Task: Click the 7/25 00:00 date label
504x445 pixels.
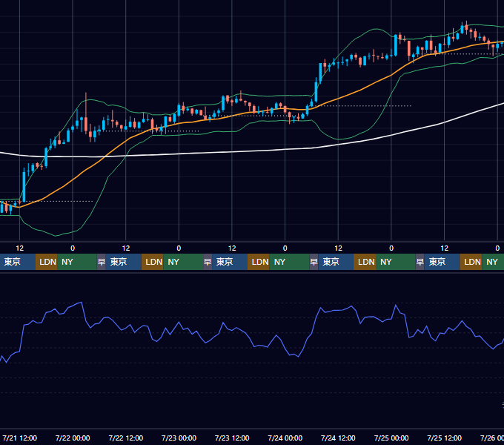Action: 391,438
